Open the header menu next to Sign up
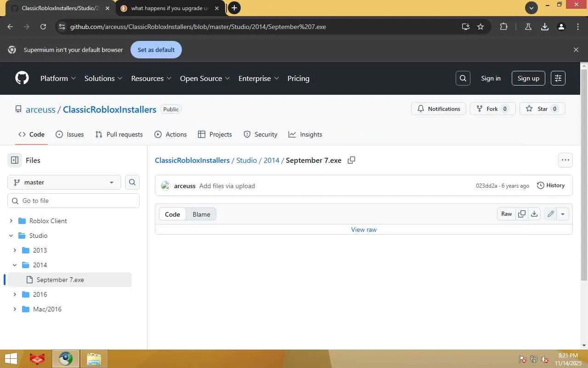The image size is (588, 368). pyautogui.click(x=558, y=78)
